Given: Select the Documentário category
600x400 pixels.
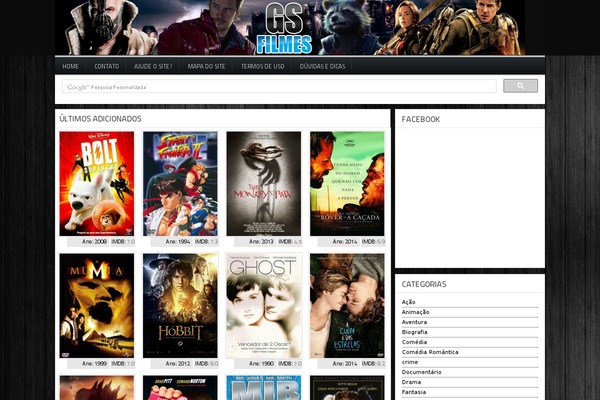Looking at the screenshot, I should (x=421, y=372).
